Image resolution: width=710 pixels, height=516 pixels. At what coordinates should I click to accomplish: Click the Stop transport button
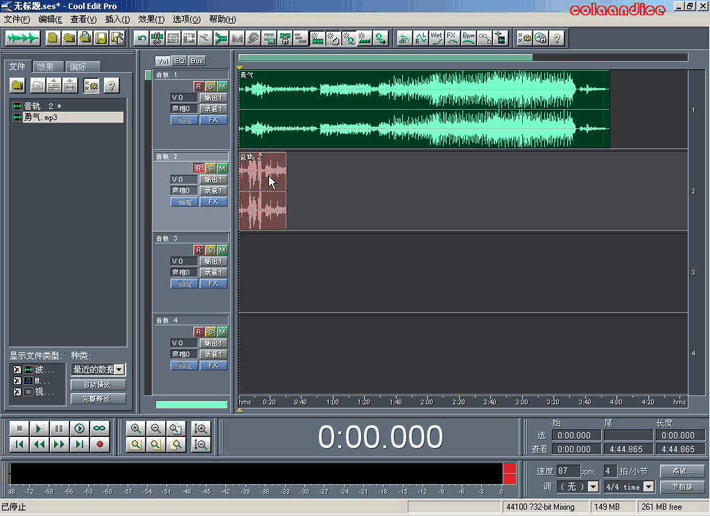[19, 428]
